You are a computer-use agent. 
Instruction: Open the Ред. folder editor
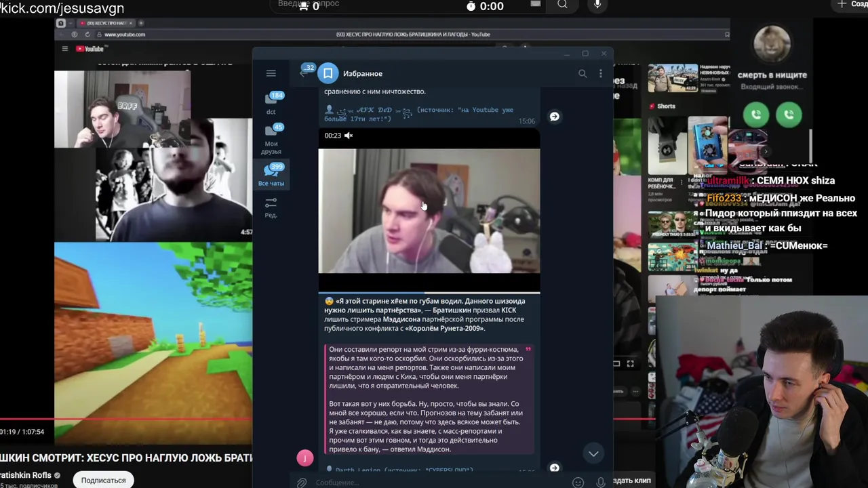(271, 207)
